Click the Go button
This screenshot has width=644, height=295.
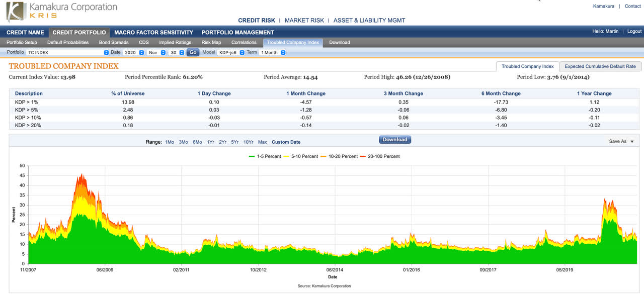[193, 52]
